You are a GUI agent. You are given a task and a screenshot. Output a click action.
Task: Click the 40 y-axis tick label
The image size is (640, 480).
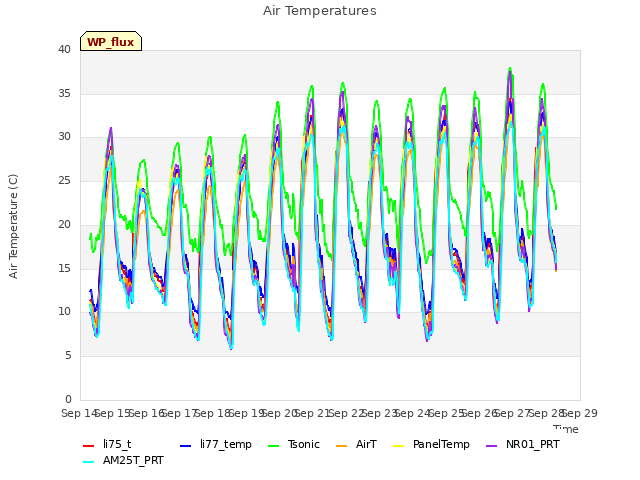[64, 49]
